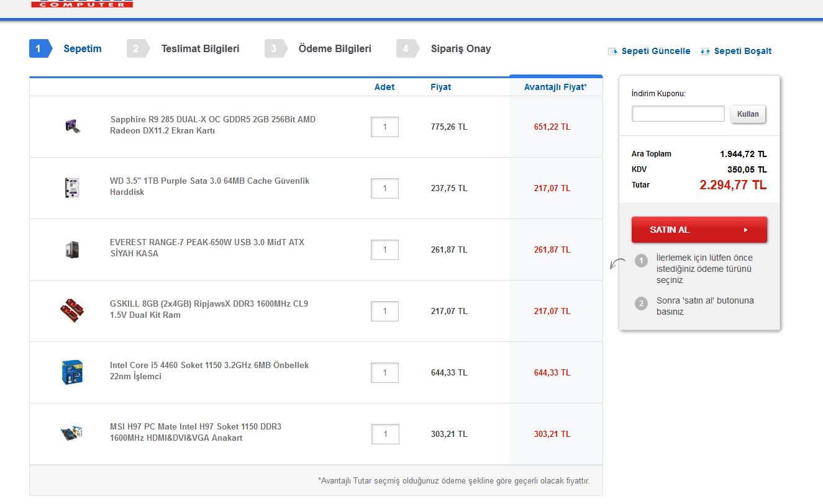This screenshot has width=823, height=504.
Task: Click quantity field for WD Purple harddisk
Action: coord(384,188)
